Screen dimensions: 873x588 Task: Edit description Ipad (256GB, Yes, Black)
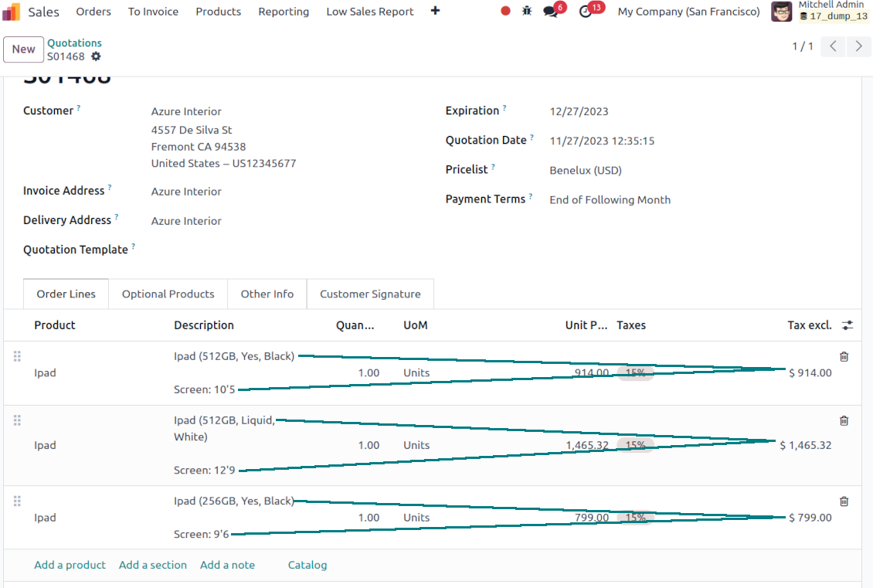234,501
